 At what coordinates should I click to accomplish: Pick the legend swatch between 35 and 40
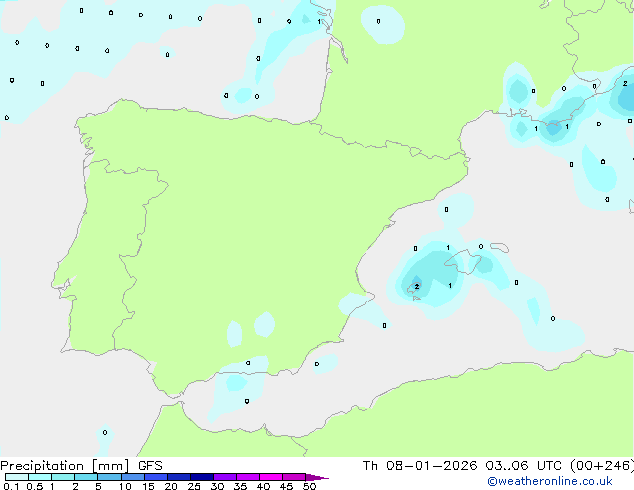(248, 477)
